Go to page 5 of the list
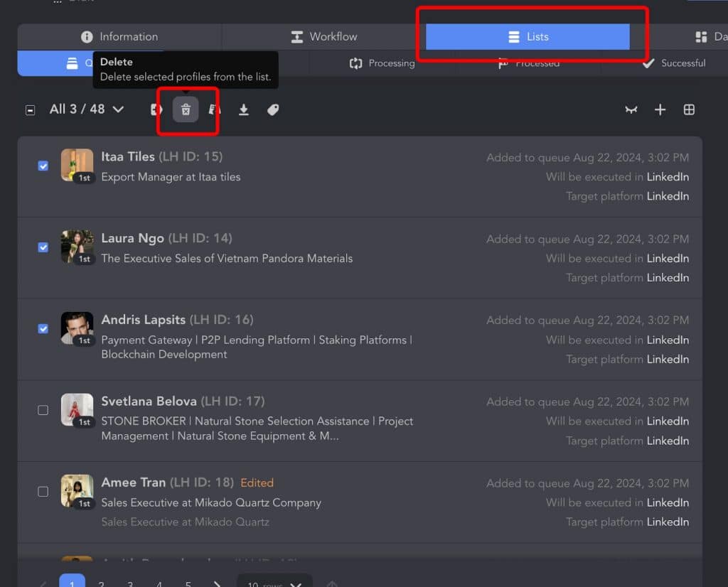This screenshot has height=587, width=728. [x=188, y=583]
